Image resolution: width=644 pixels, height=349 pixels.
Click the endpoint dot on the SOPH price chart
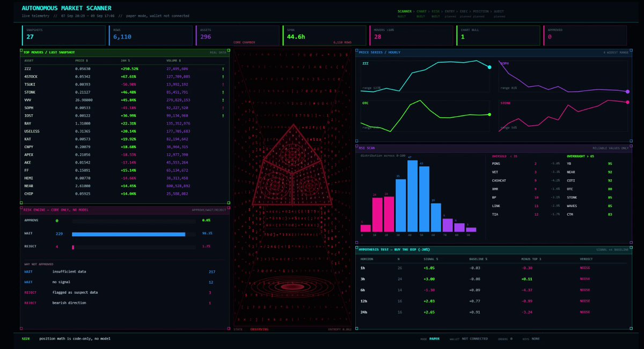point(627,92)
